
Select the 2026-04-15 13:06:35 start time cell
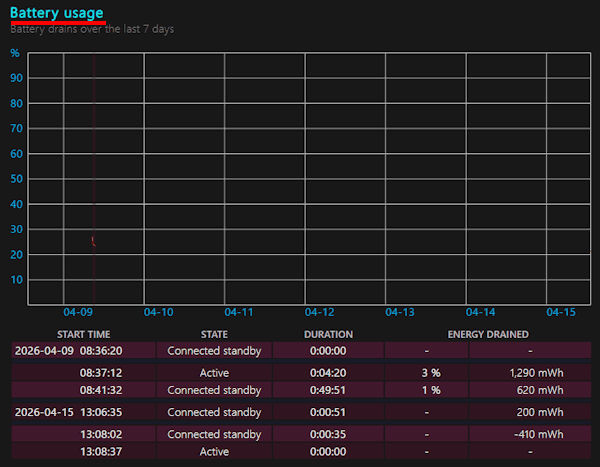coord(69,412)
